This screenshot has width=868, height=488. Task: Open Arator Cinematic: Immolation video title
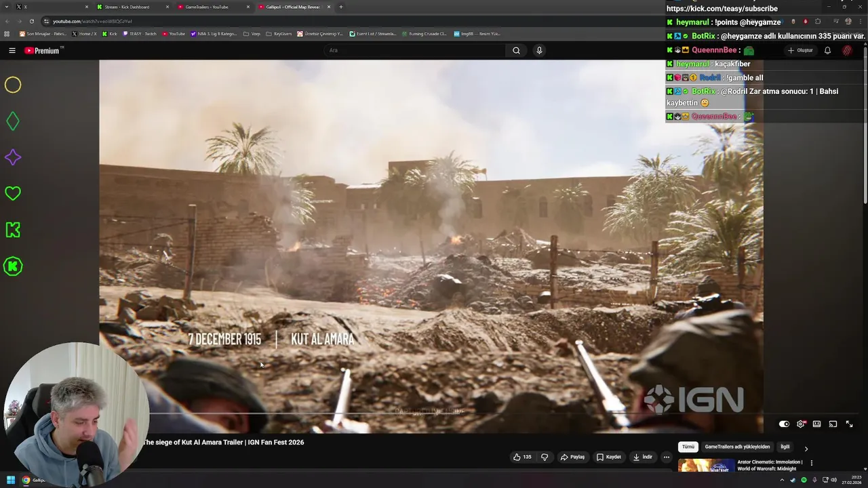click(x=770, y=465)
